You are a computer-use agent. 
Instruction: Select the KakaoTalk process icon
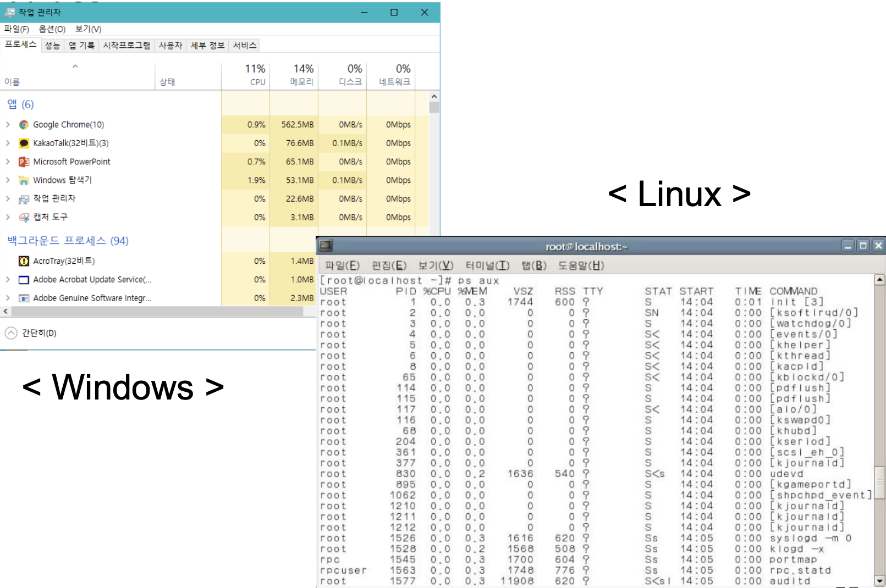(24, 143)
